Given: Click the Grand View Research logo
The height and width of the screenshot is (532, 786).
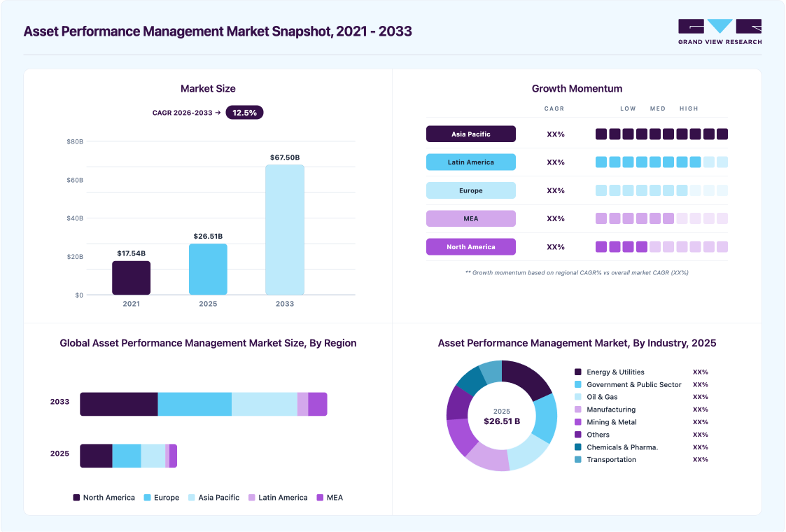Looking at the screenshot, I should click(720, 32).
